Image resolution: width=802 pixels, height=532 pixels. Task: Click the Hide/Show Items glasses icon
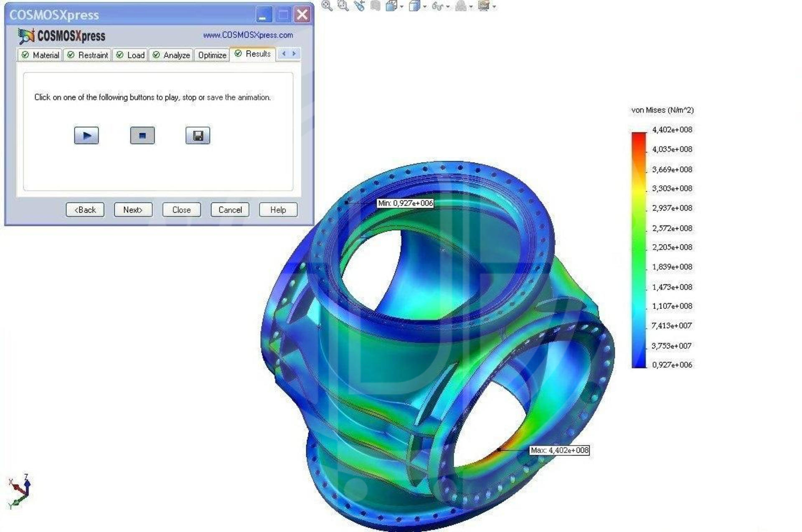(x=437, y=6)
